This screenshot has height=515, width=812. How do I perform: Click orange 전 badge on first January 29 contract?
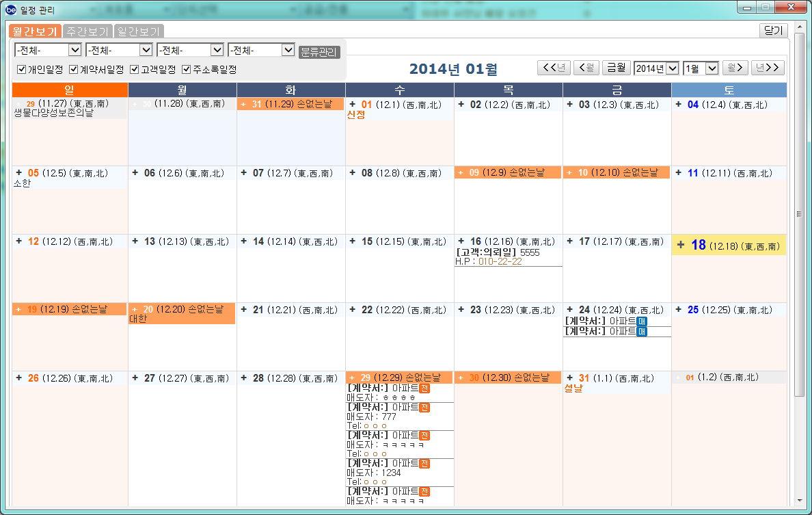[x=424, y=388]
